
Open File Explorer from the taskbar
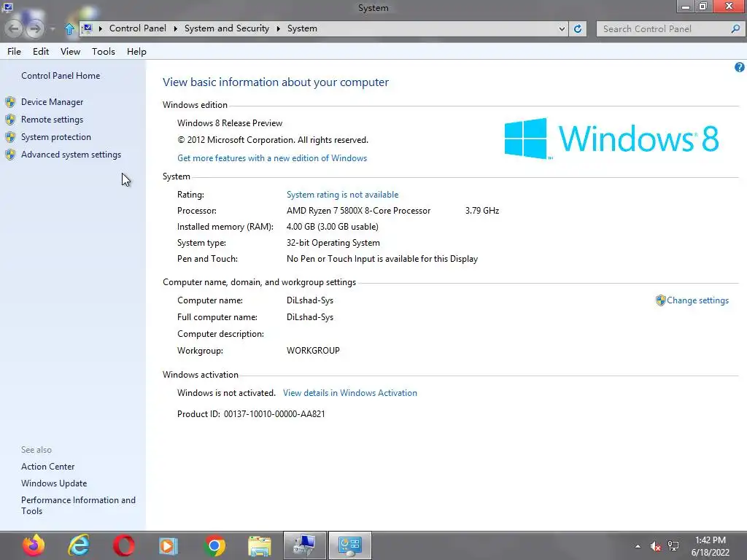pos(260,545)
